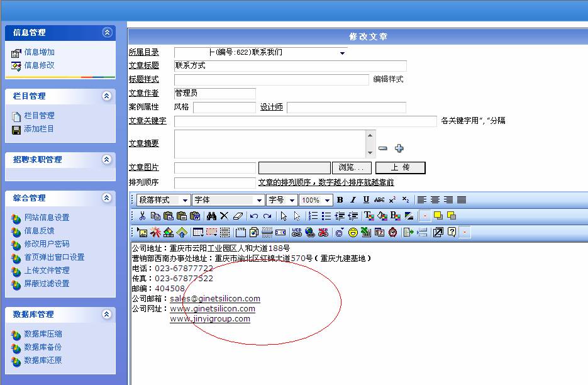The image size is (588, 385).
Task: Toggle bold formatting with the B button
Action: 341,201
